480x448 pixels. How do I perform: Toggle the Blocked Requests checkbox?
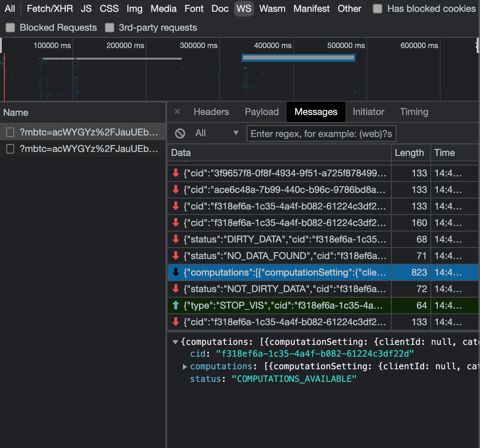pyautogui.click(x=10, y=28)
